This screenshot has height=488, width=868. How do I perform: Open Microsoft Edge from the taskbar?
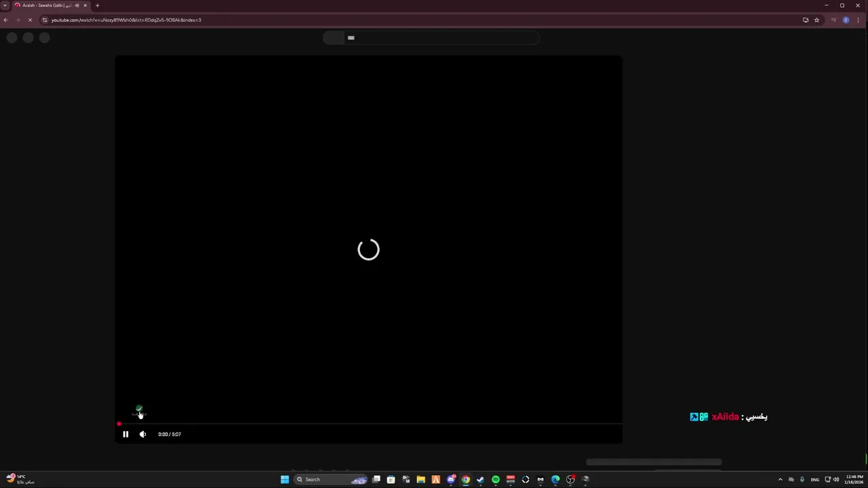pos(555,479)
